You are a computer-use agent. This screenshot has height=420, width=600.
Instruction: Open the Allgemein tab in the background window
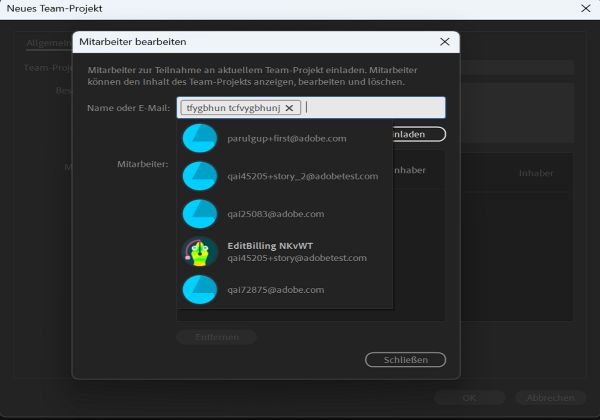click(x=49, y=43)
